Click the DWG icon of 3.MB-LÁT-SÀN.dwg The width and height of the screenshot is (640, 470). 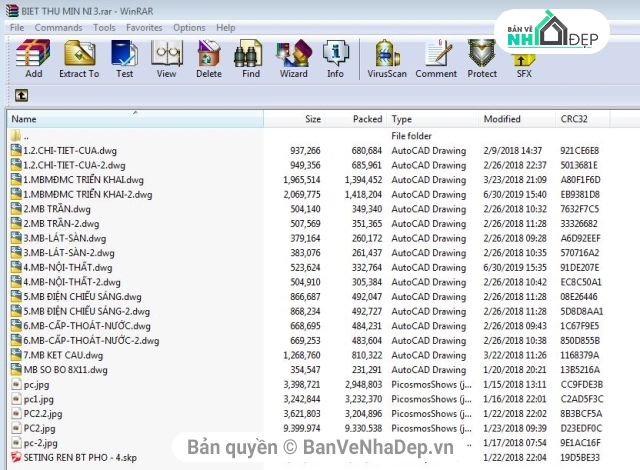click(16, 238)
